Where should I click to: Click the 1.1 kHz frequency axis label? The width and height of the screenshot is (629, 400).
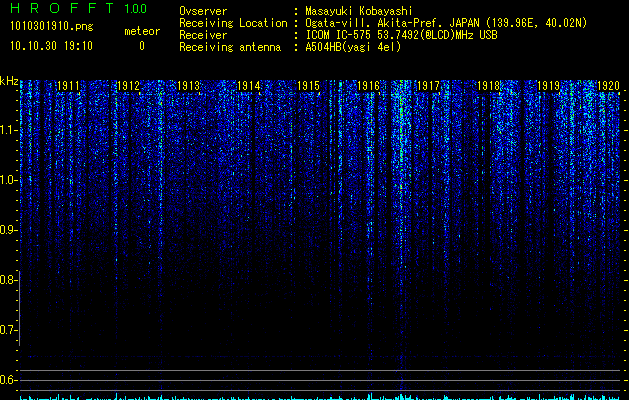7,130
